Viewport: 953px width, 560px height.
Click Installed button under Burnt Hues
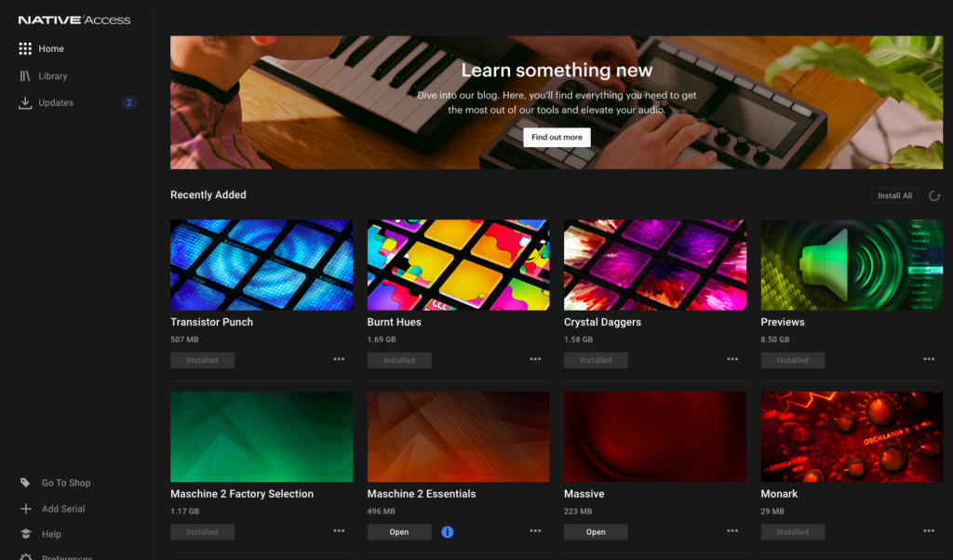point(399,360)
